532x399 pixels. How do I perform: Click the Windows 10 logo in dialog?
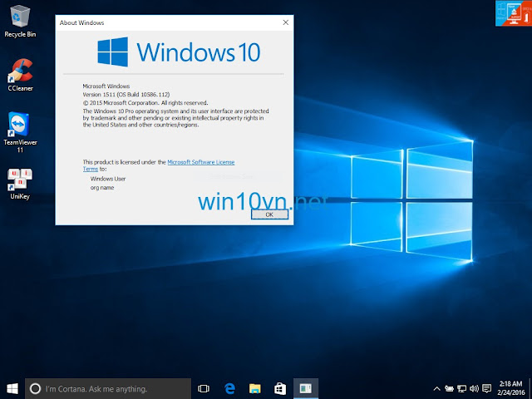[180, 52]
